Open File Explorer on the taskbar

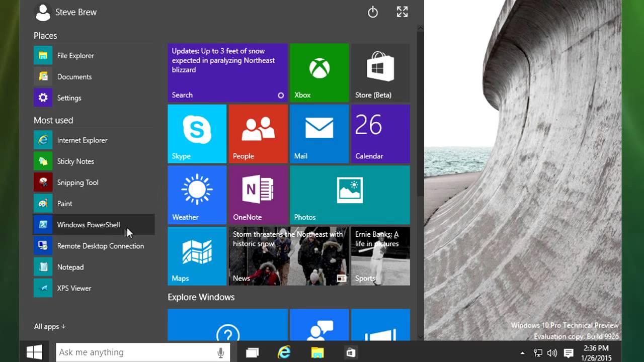click(x=317, y=353)
